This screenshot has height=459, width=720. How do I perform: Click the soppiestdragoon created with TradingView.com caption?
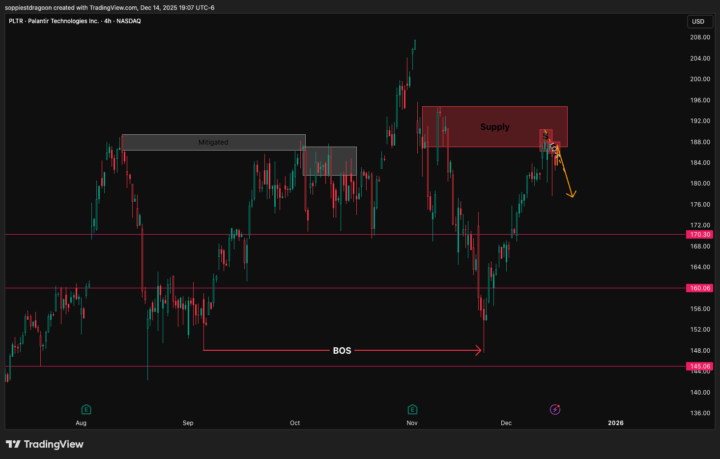coord(110,8)
